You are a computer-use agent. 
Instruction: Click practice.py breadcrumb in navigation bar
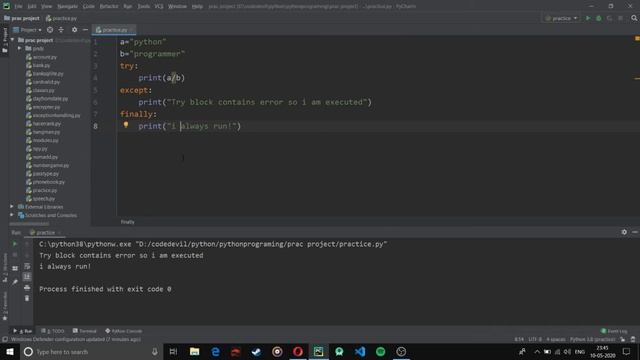coord(61,18)
